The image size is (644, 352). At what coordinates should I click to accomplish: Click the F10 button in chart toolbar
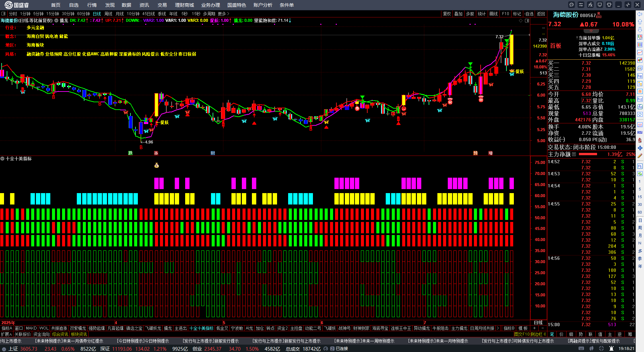click(505, 14)
